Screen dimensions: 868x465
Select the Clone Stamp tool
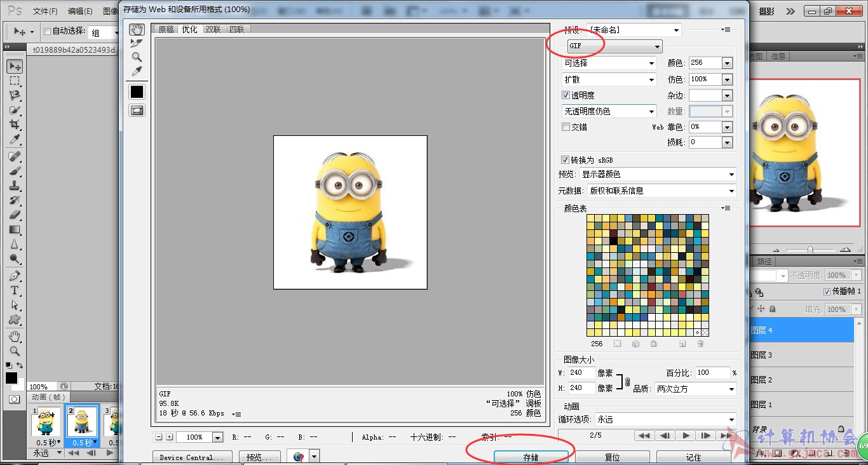pyautogui.click(x=15, y=185)
